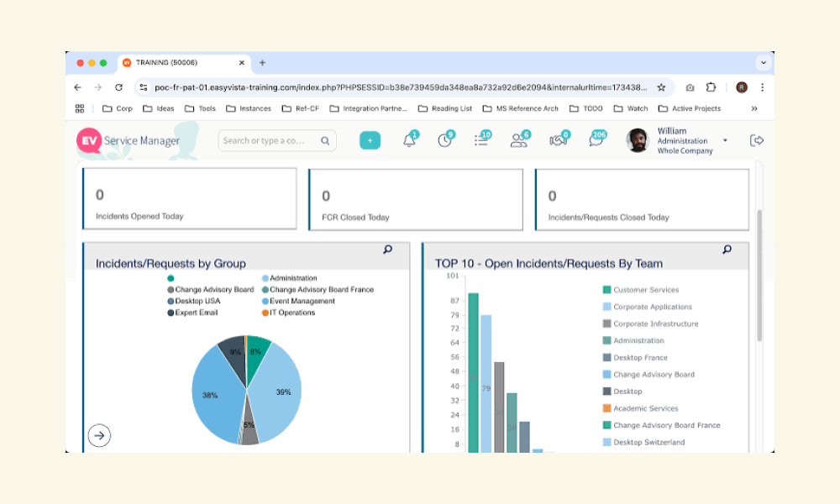Open the browser extensions puzzle icon
The height and width of the screenshot is (504, 840).
(x=711, y=87)
